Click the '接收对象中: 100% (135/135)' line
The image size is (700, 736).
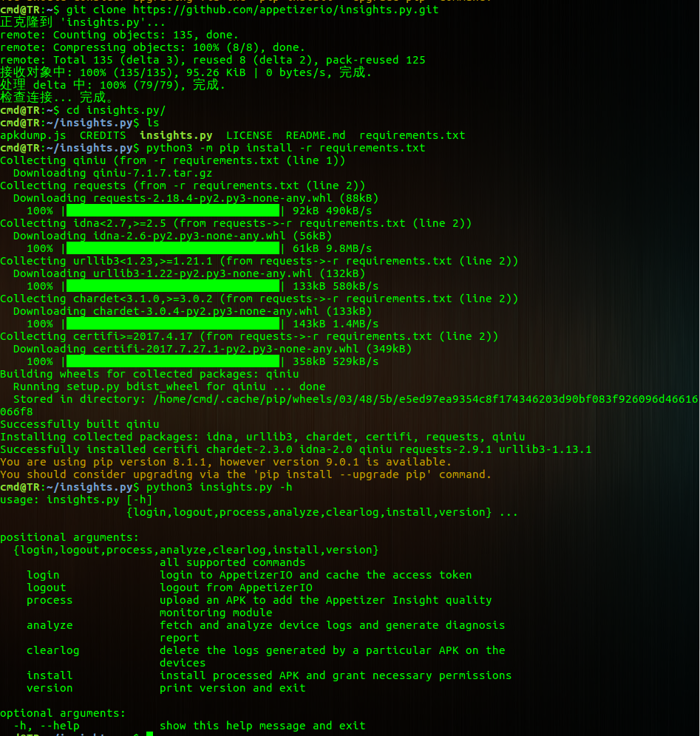coord(186,72)
